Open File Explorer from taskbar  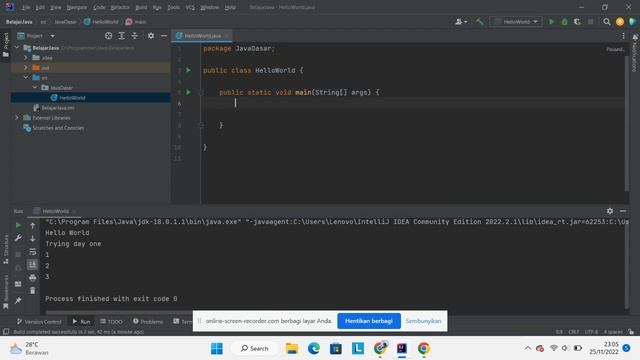coord(291,349)
